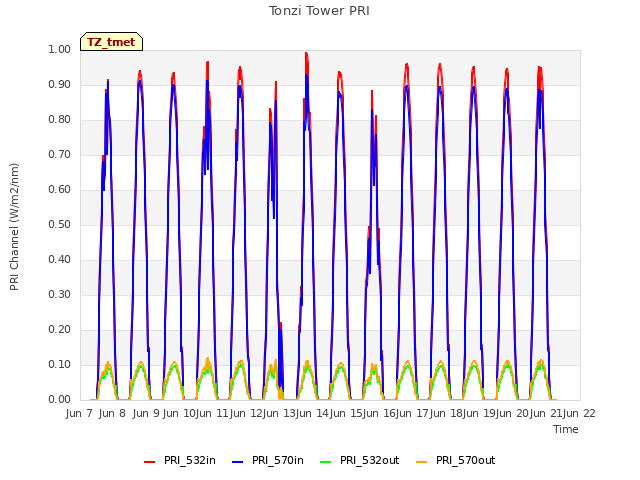Click the y-axis label PRI Channel (W/m2/nm)
This screenshot has width=640, height=480.
(x=14, y=227)
